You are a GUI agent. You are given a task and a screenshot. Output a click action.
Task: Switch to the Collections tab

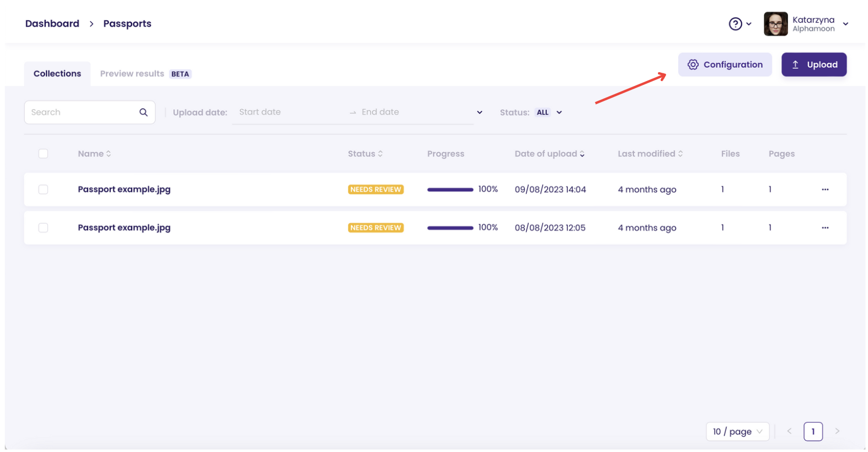tap(57, 74)
